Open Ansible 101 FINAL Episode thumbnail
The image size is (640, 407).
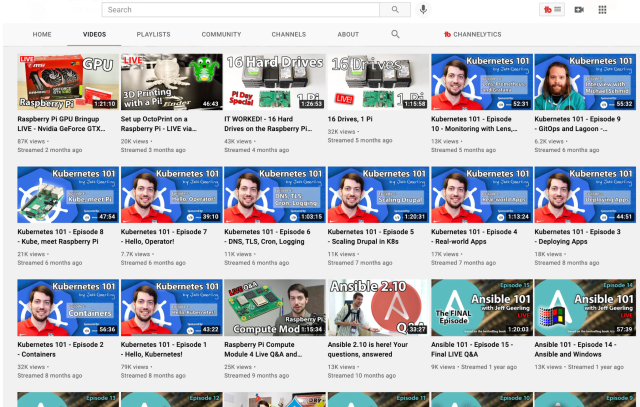coord(482,307)
